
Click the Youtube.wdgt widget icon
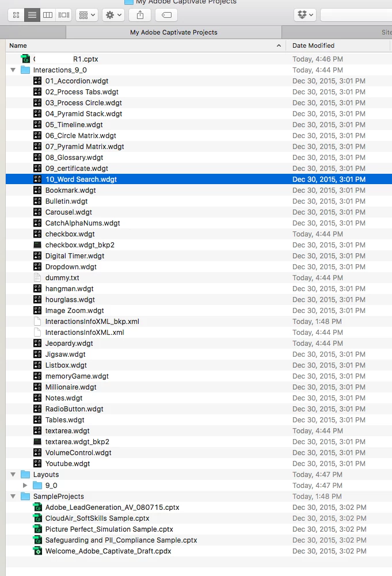click(x=37, y=464)
